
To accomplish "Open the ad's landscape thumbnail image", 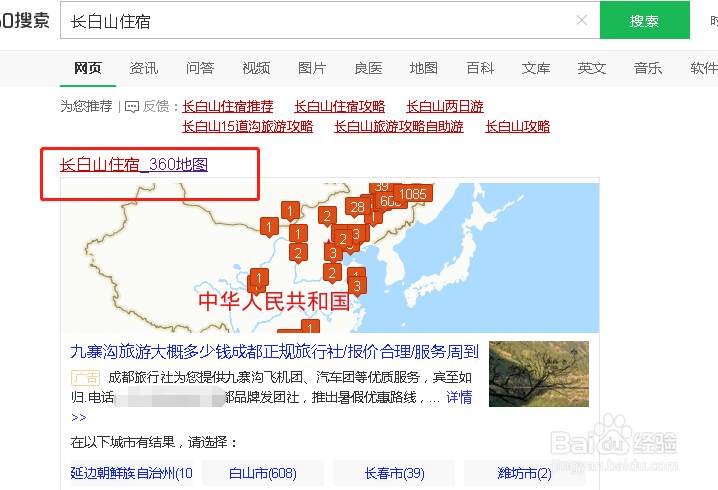I will [x=539, y=374].
